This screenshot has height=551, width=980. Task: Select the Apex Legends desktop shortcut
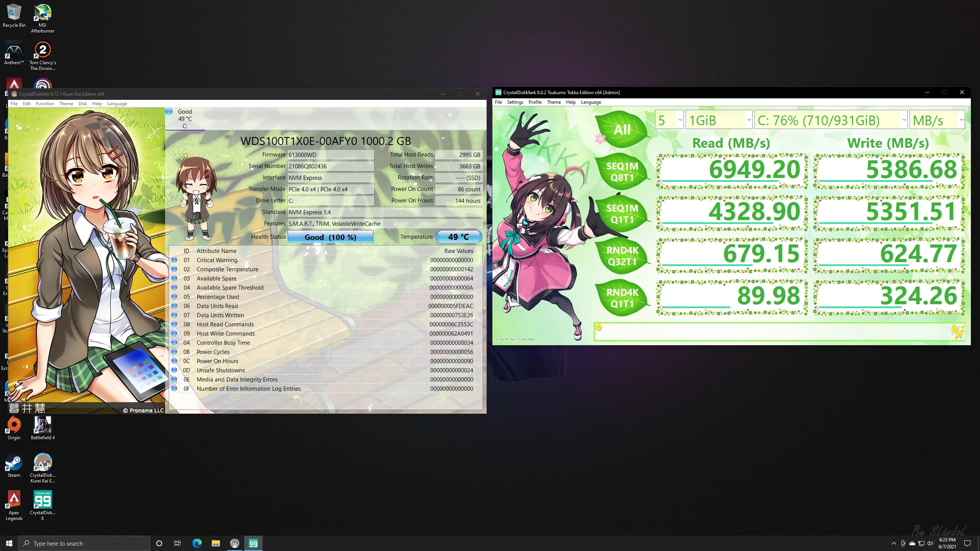(14, 506)
